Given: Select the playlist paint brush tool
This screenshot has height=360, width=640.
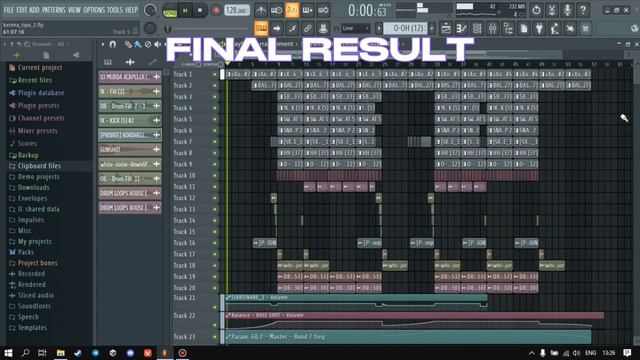Looking at the screenshot, I should click(138, 44).
